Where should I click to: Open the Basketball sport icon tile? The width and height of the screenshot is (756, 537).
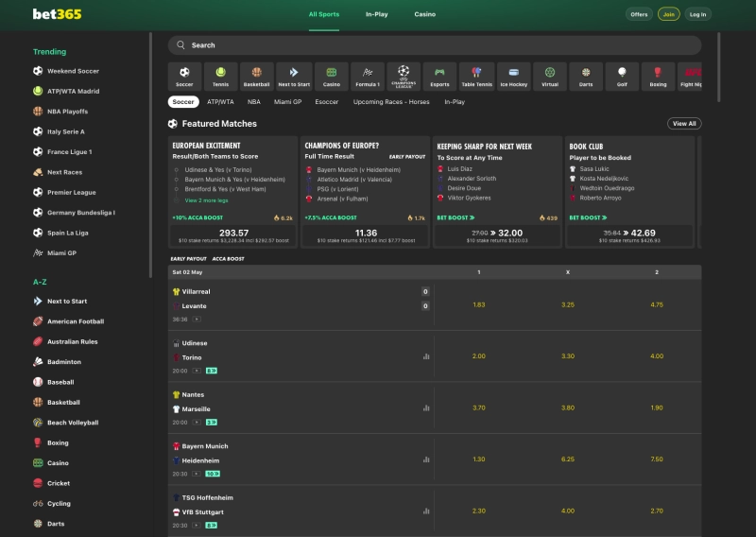(x=256, y=77)
